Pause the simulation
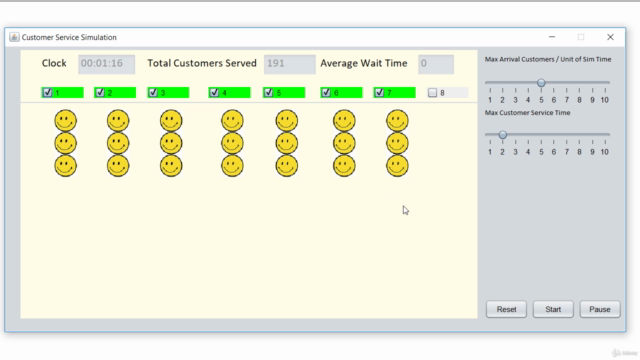Image resolution: width=640 pixels, height=360 pixels. click(x=600, y=309)
